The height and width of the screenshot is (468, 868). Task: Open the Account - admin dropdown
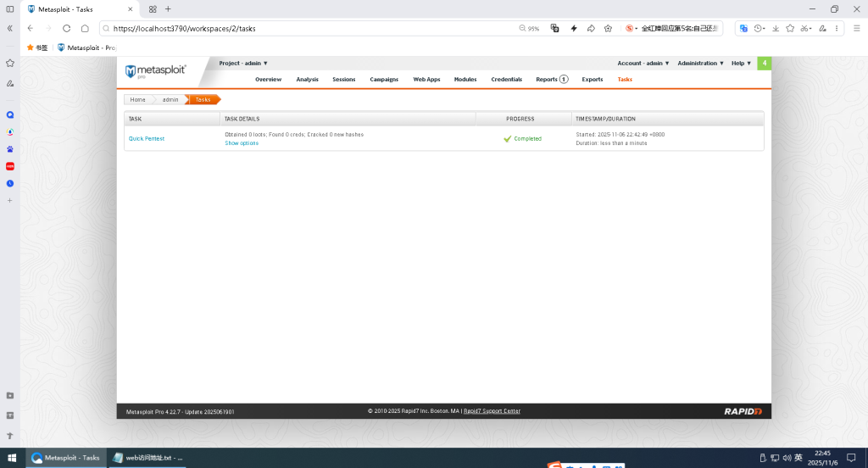point(643,64)
